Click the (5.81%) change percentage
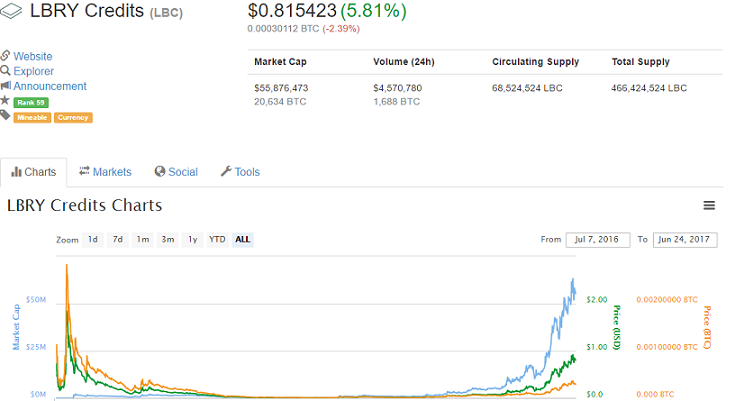The width and height of the screenshot is (735, 401). (x=374, y=11)
